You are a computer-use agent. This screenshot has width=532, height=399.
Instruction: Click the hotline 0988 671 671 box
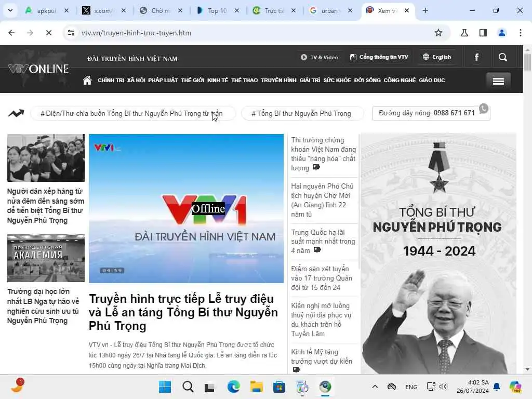431,113
